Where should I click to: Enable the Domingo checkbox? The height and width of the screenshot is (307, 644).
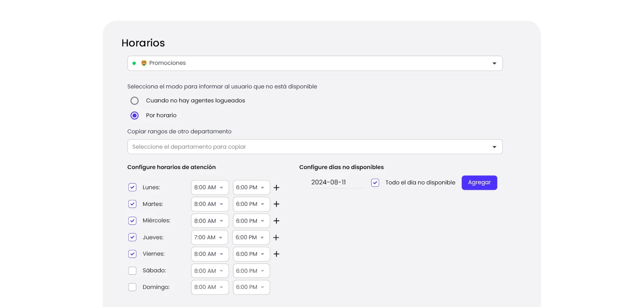[x=132, y=287]
